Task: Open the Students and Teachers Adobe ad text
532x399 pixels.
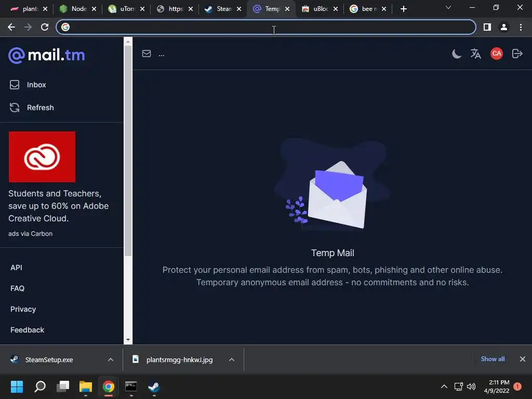Action: [x=58, y=206]
